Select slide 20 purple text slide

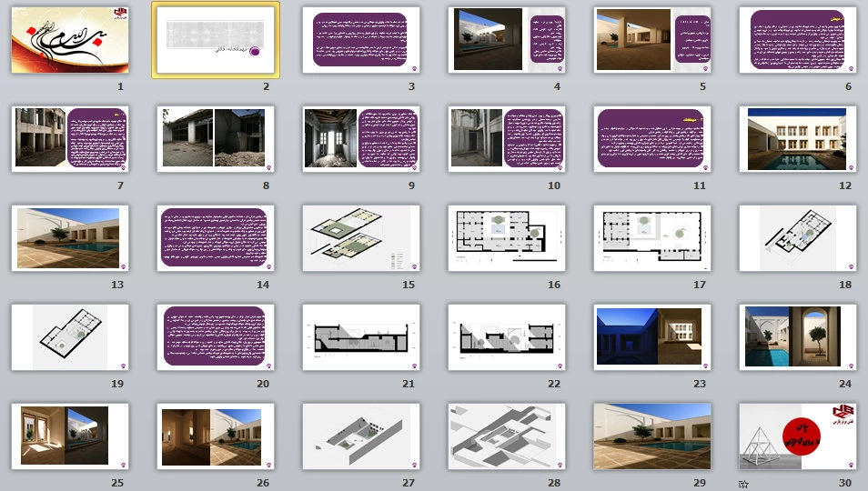pyautogui.click(x=216, y=336)
